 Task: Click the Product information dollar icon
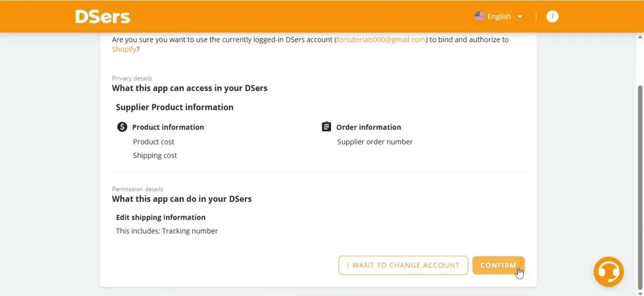pos(122,127)
